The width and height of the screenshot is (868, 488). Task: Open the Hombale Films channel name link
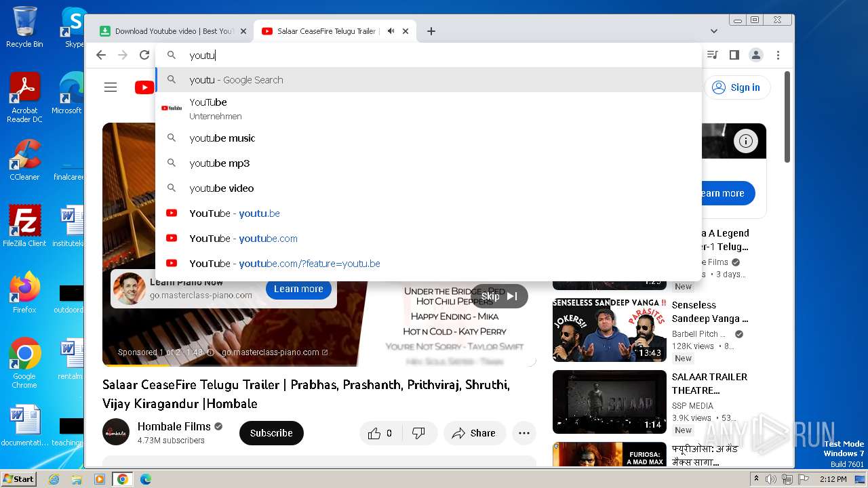pyautogui.click(x=174, y=426)
